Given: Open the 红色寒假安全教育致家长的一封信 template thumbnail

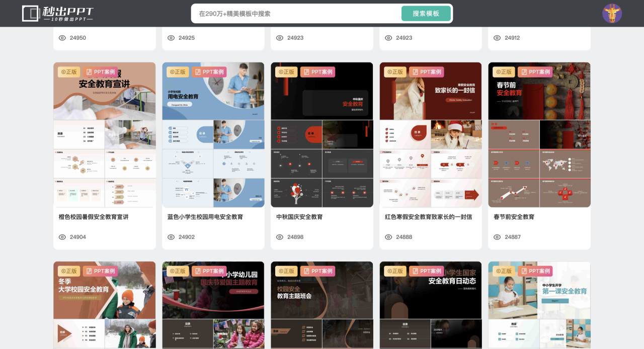Looking at the screenshot, I should pyautogui.click(x=431, y=134).
